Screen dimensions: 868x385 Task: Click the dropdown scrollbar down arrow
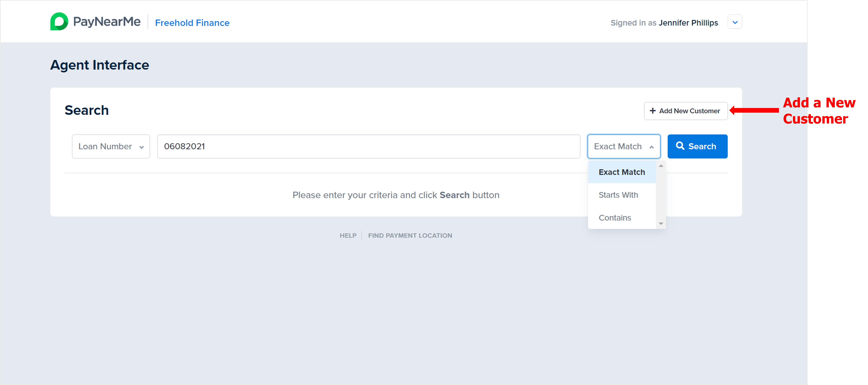(661, 224)
